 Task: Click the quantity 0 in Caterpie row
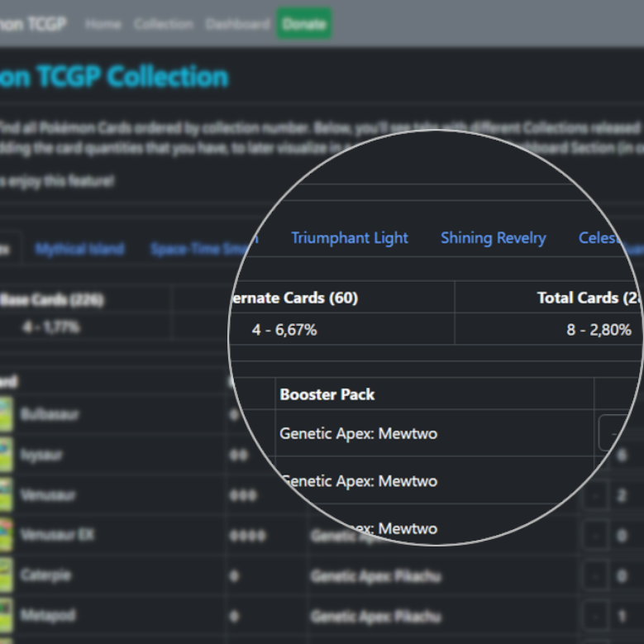click(622, 576)
